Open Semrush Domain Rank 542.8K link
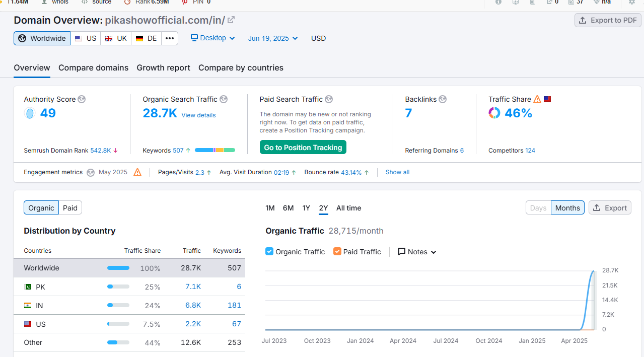This screenshot has width=644, height=357. (100, 150)
